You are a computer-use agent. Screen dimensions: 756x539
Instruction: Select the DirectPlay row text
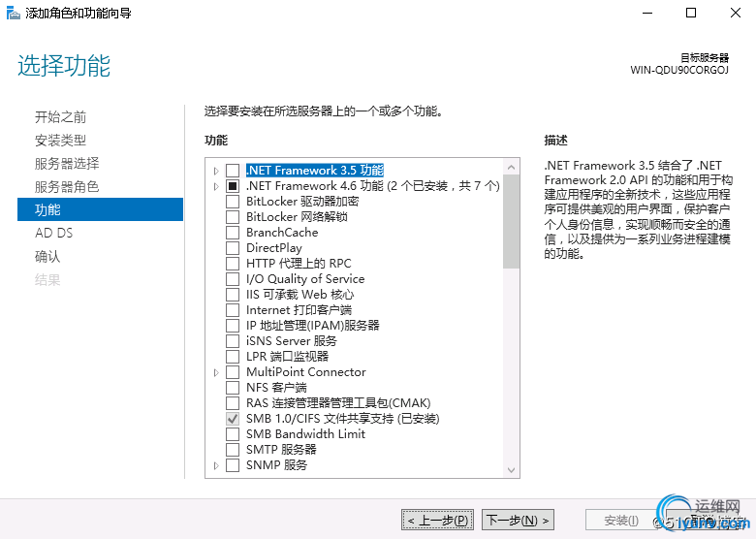click(x=274, y=248)
